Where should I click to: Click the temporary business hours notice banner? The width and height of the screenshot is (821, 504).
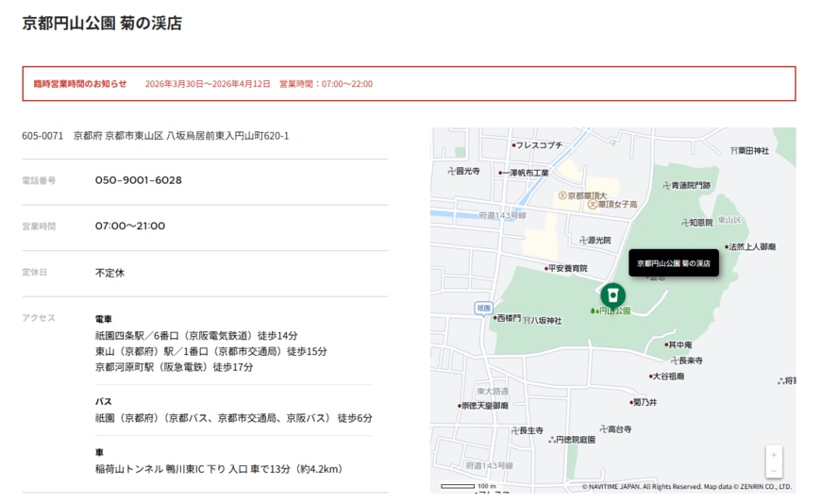click(409, 84)
